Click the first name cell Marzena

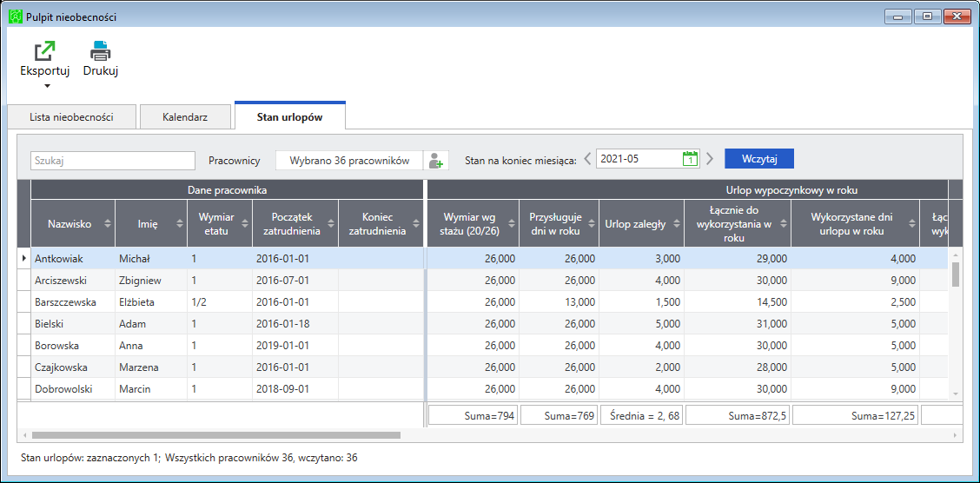point(151,367)
